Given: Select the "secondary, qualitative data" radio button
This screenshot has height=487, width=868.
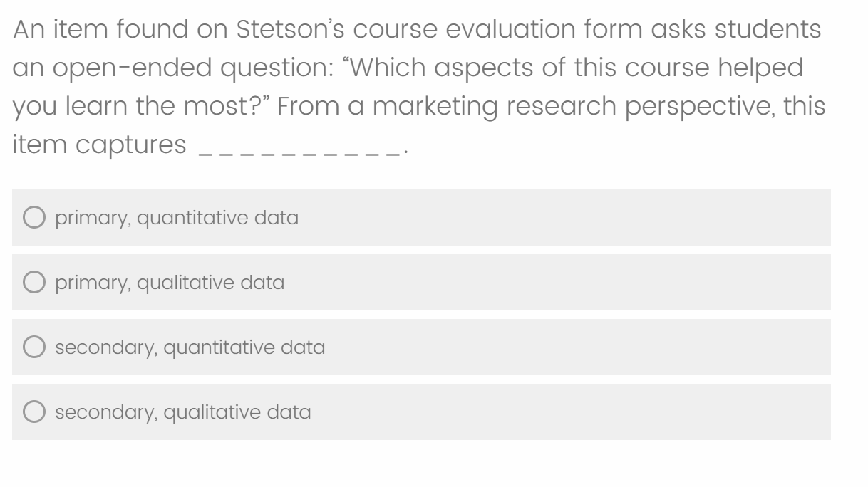Looking at the screenshot, I should 33,410.
